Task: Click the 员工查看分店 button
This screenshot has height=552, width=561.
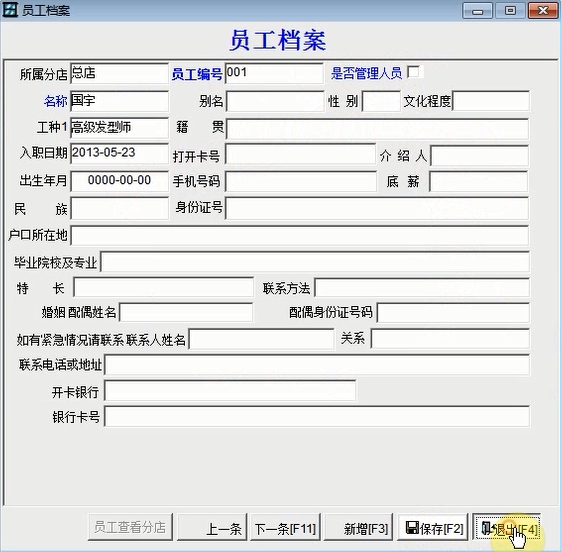Action: (130, 527)
